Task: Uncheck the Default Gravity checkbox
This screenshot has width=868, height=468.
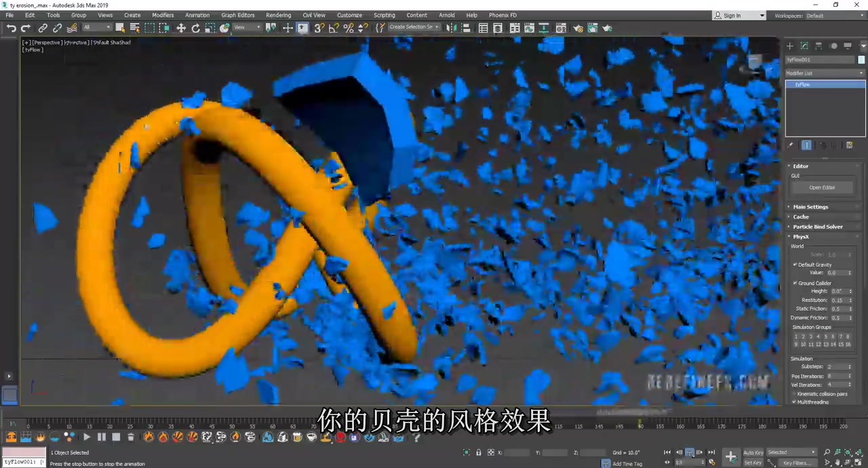Action: [795, 265]
